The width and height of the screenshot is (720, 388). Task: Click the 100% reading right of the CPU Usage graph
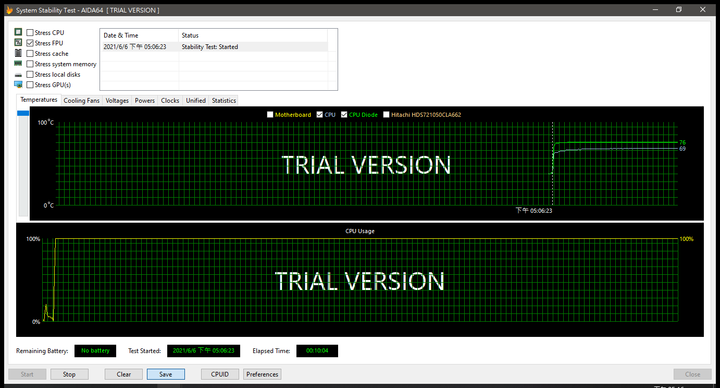click(686, 239)
